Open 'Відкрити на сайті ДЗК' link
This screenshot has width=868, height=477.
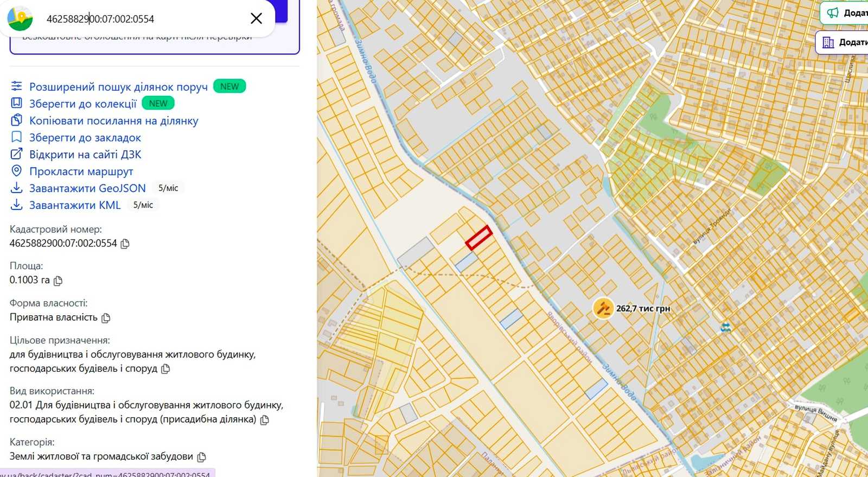(x=85, y=155)
